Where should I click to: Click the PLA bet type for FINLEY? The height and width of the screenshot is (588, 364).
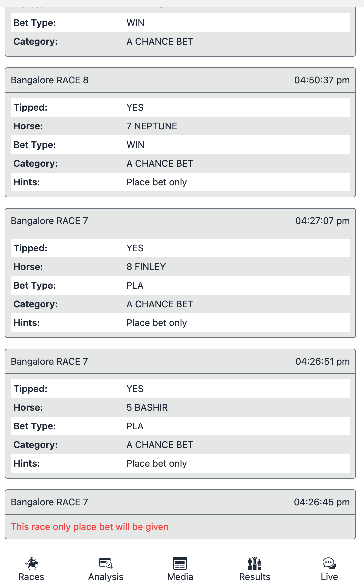pos(135,286)
